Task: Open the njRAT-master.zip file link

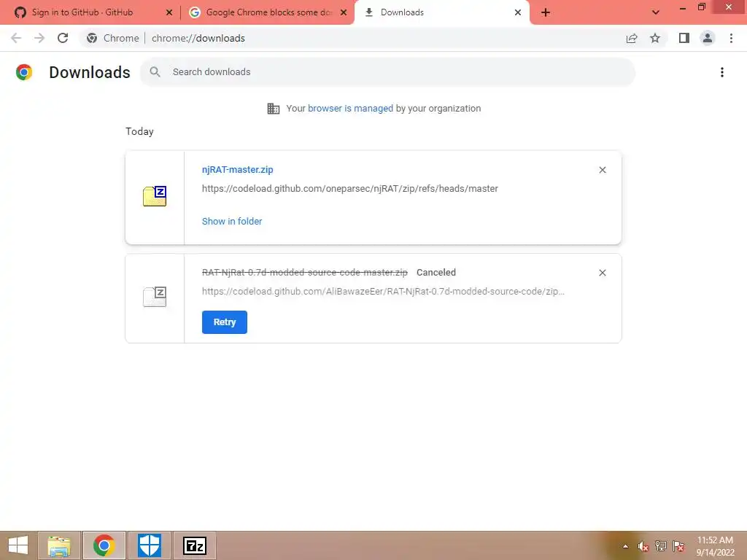Action: coord(237,169)
